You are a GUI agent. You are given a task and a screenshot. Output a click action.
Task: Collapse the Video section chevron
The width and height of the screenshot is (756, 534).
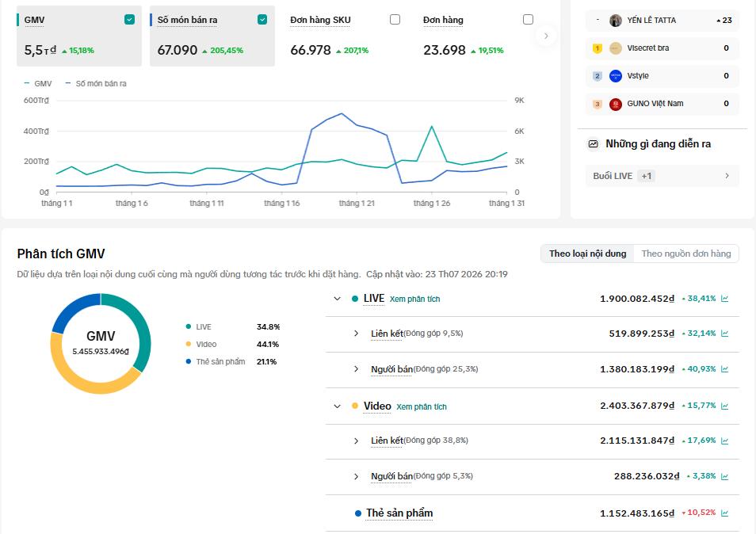pyautogui.click(x=337, y=406)
